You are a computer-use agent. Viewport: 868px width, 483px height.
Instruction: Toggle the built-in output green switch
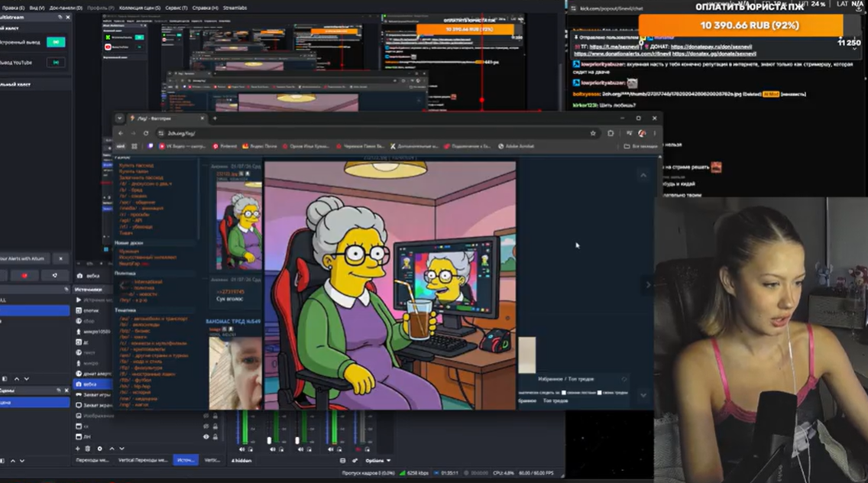click(56, 42)
